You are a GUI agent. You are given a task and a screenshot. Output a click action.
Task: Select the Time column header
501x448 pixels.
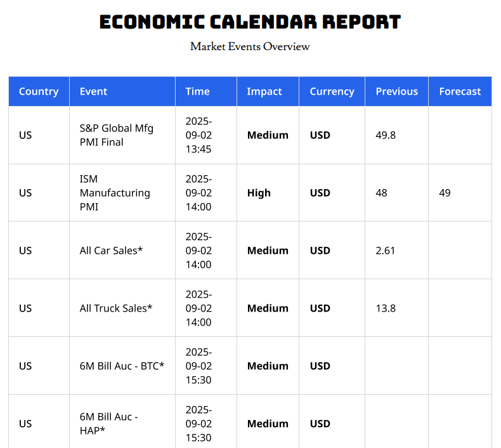pos(197,91)
